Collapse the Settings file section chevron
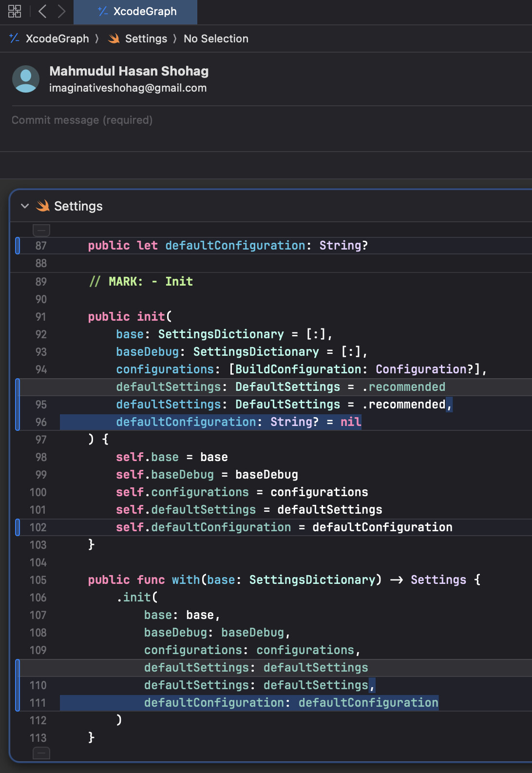The height and width of the screenshot is (773, 532). point(25,206)
